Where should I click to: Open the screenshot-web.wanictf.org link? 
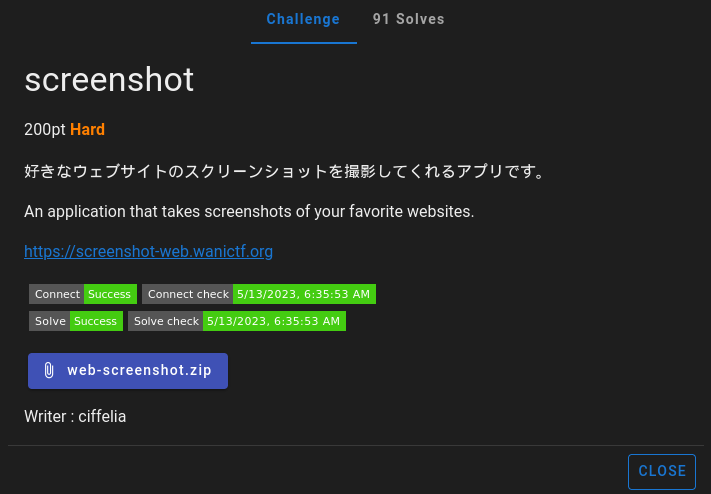pos(148,251)
